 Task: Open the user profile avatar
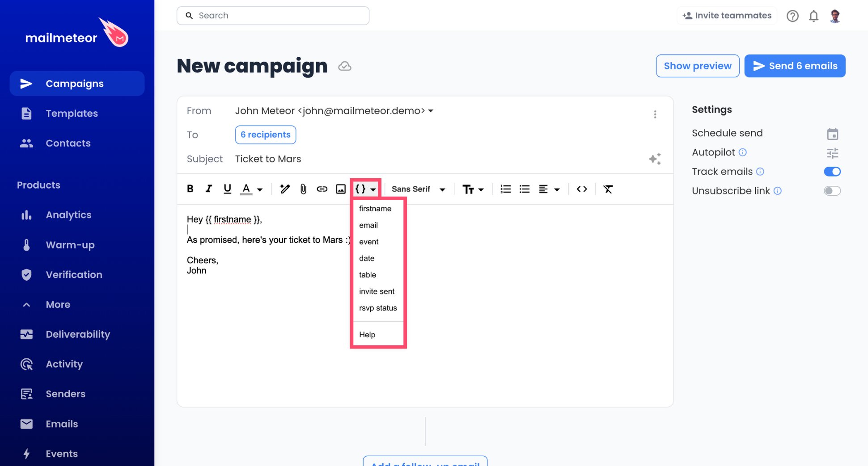point(834,16)
